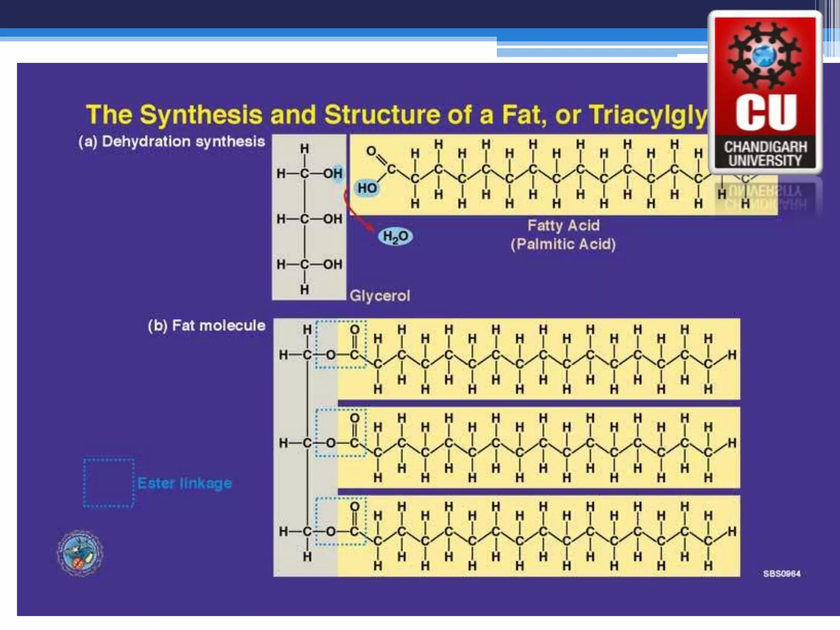Click the 'Ester linkage' legend text
Viewport: 840px width, 630px height.
tap(185, 483)
